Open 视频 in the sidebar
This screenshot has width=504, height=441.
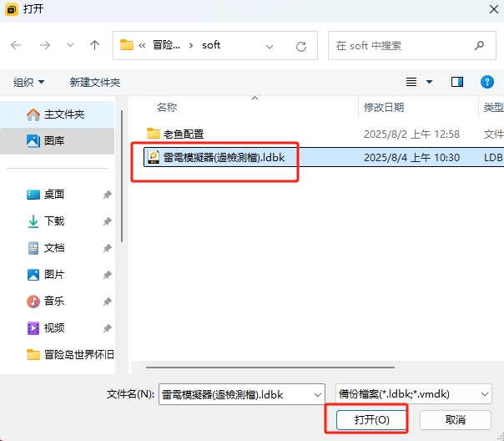click(54, 328)
